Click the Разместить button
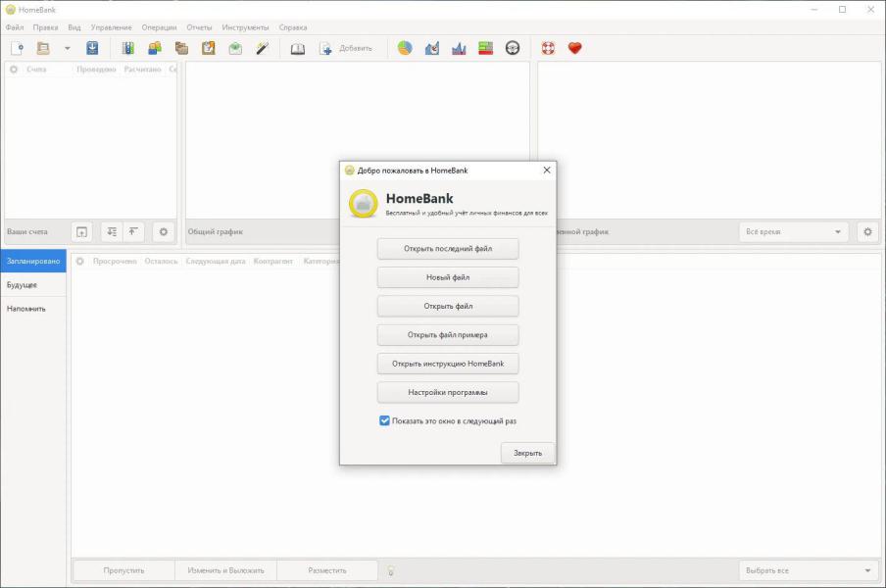Image resolution: width=886 pixels, height=588 pixels. (327, 570)
